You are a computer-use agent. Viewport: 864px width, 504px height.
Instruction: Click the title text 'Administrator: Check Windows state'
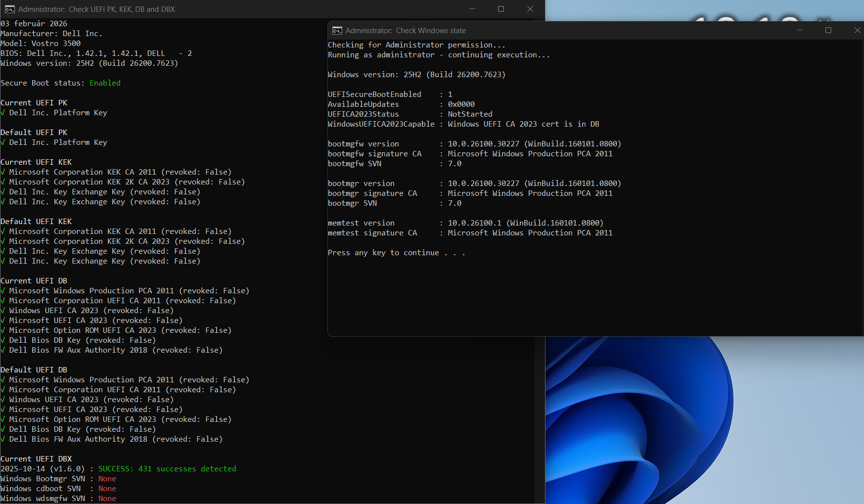[406, 31]
